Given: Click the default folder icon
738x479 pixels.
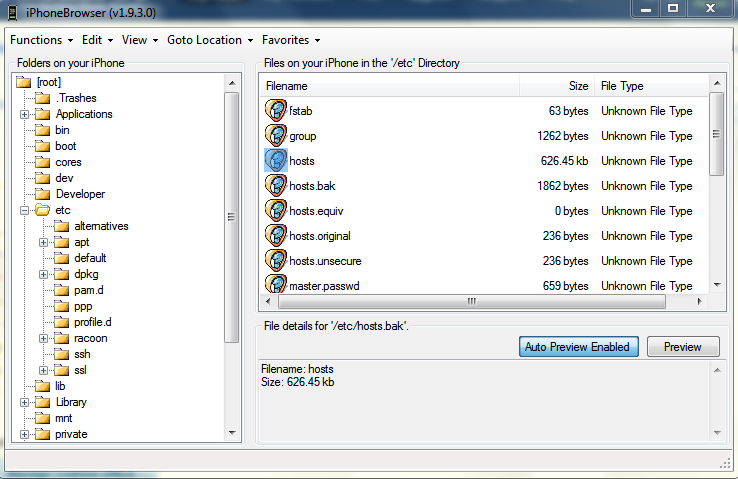Looking at the screenshot, I should 62,258.
